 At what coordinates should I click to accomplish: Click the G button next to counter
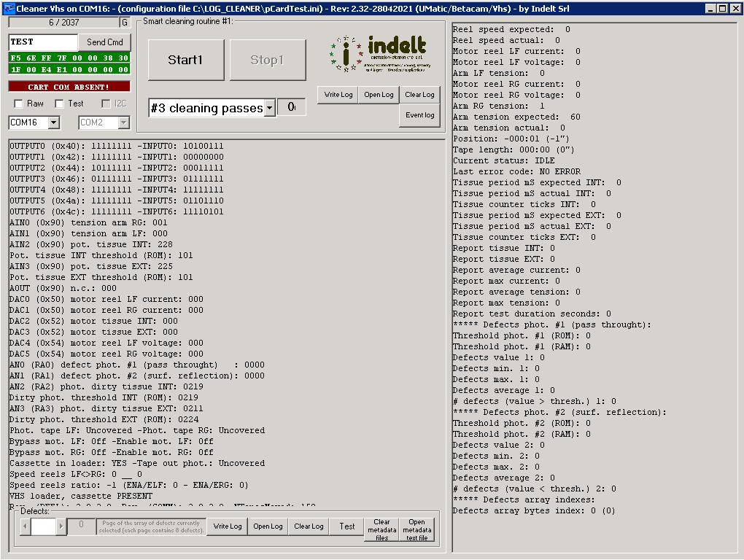click(125, 23)
